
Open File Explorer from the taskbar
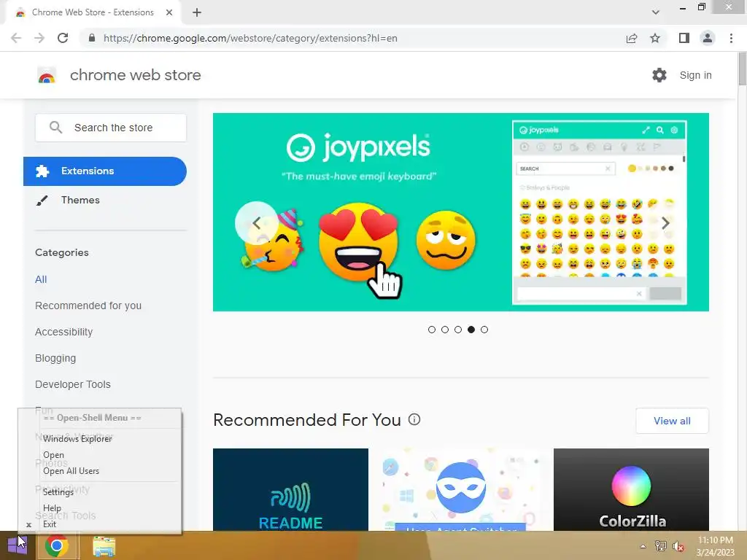pos(104,546)
